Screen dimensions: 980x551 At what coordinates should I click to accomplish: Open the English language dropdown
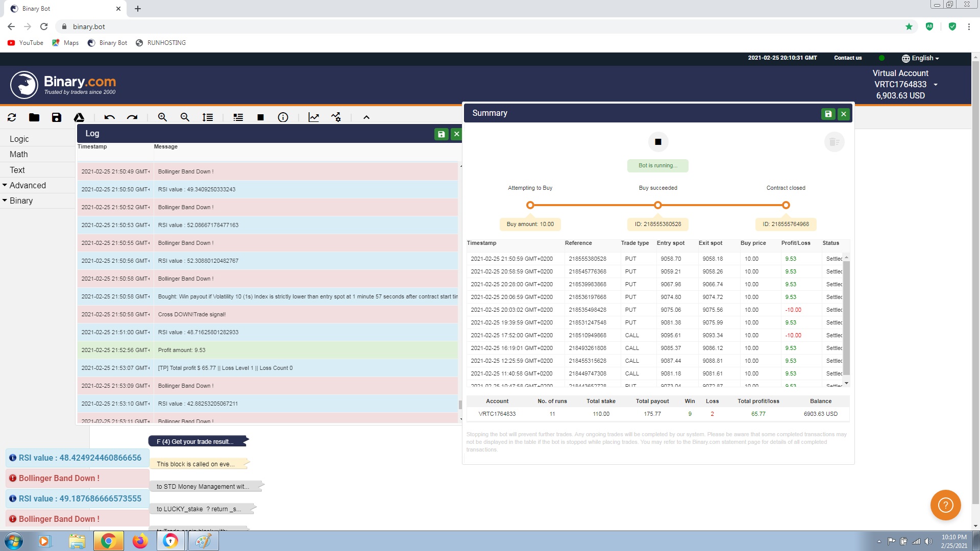(920, 58)
